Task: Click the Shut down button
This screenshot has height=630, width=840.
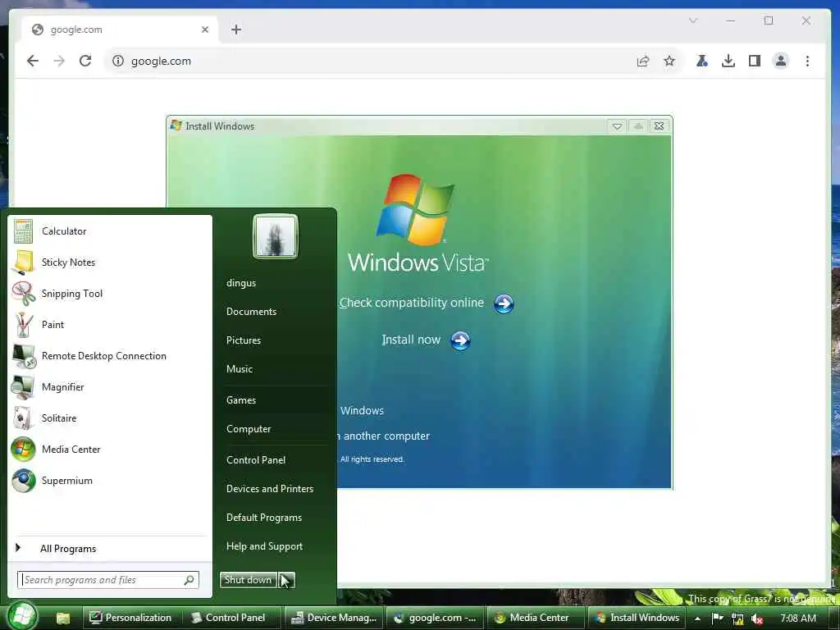Action: pyautogui.click(x=248, y=580)
